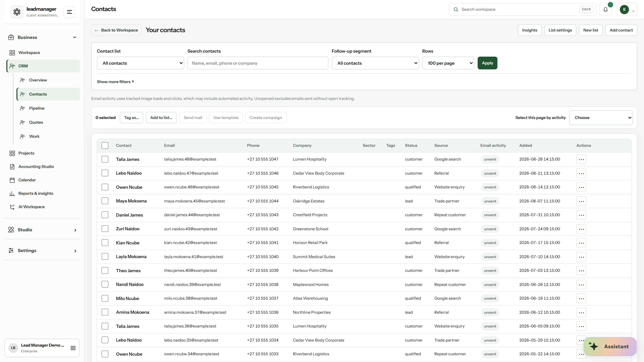Click the Workspace grid icon in sidebar
Screen dimensions: 644x362
12,53
